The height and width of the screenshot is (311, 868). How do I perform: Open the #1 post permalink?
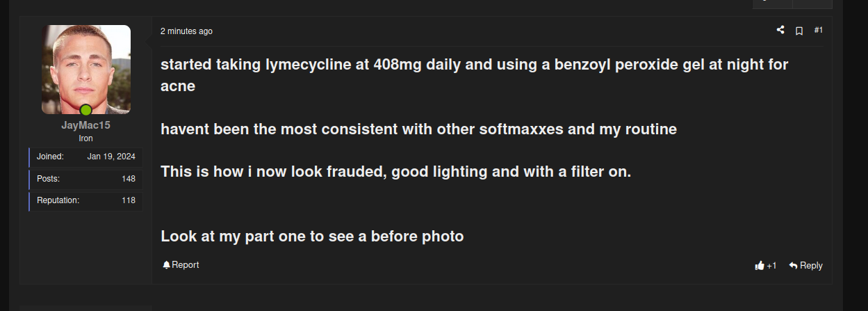point(818,30)
